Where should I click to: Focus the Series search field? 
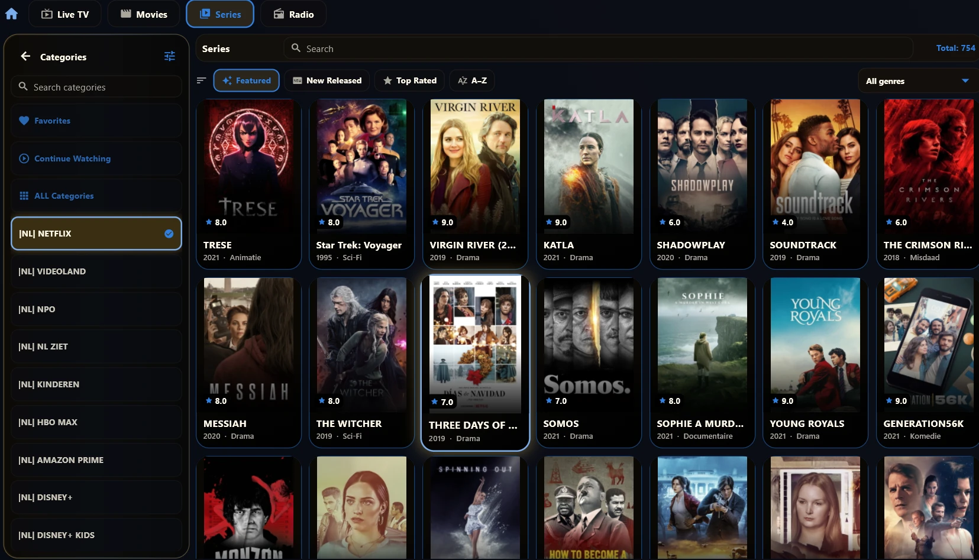pos(597,48)
